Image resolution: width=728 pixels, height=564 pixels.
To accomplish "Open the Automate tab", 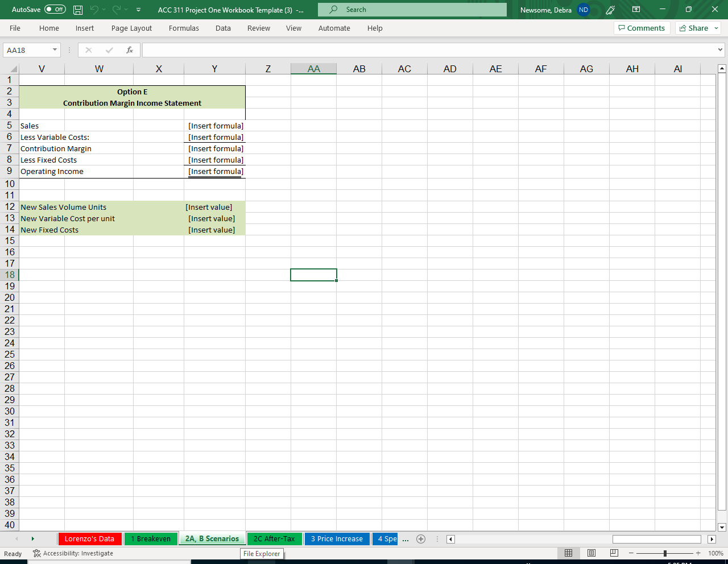I will click(334, 28).
